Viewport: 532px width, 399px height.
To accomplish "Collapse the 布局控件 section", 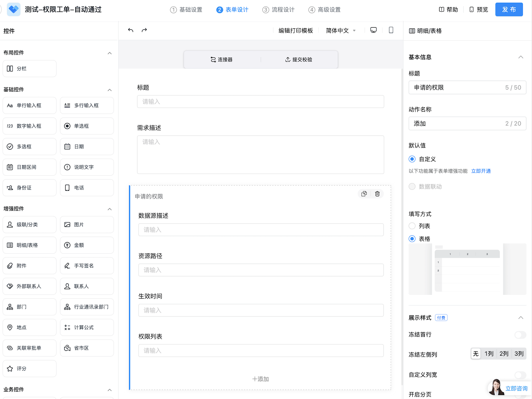I will coord(110,53).
